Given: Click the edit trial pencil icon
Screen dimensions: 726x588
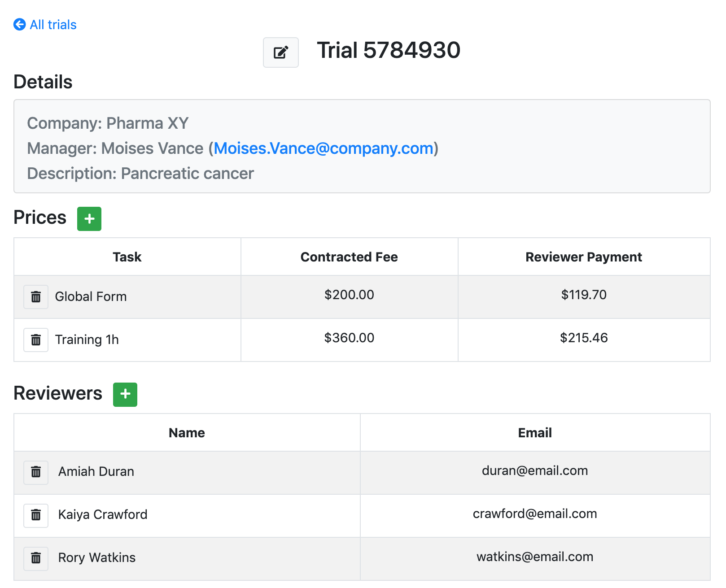Looking at the screenshot, I should point(280,52).
